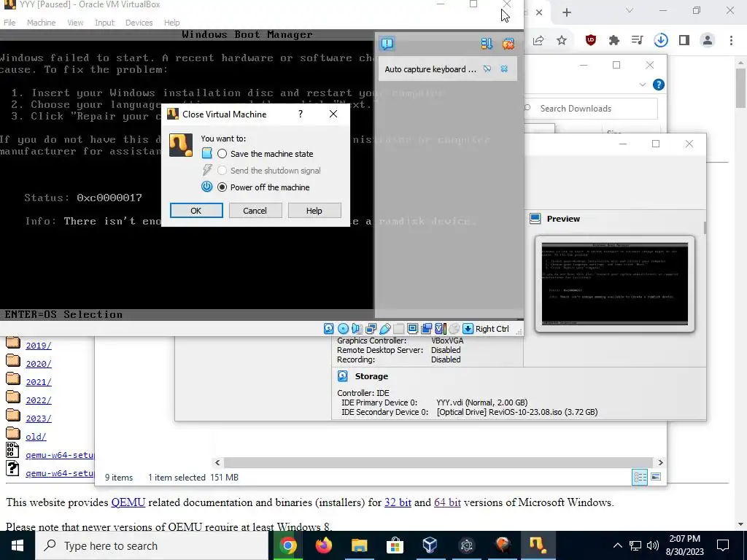This screenshot has height=560, width=747.
Task: Open the 2019/ folder link
Action: (x=39, y=346)
